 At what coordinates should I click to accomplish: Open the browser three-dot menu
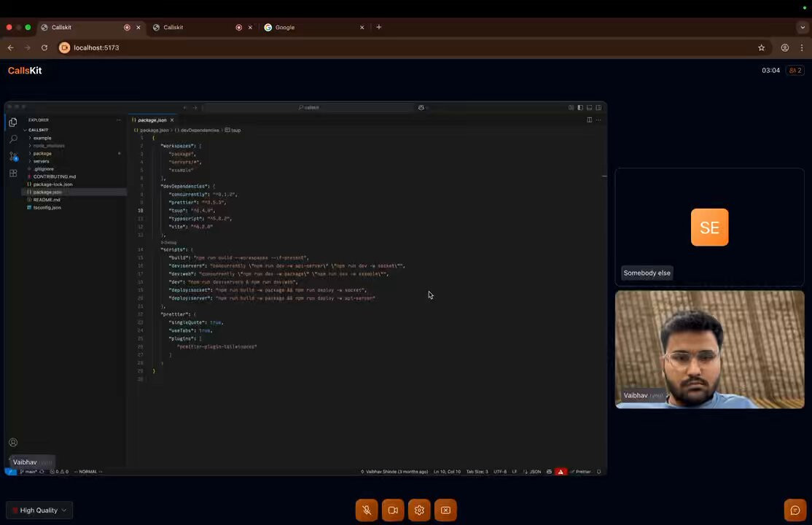(x=802, y=47)
